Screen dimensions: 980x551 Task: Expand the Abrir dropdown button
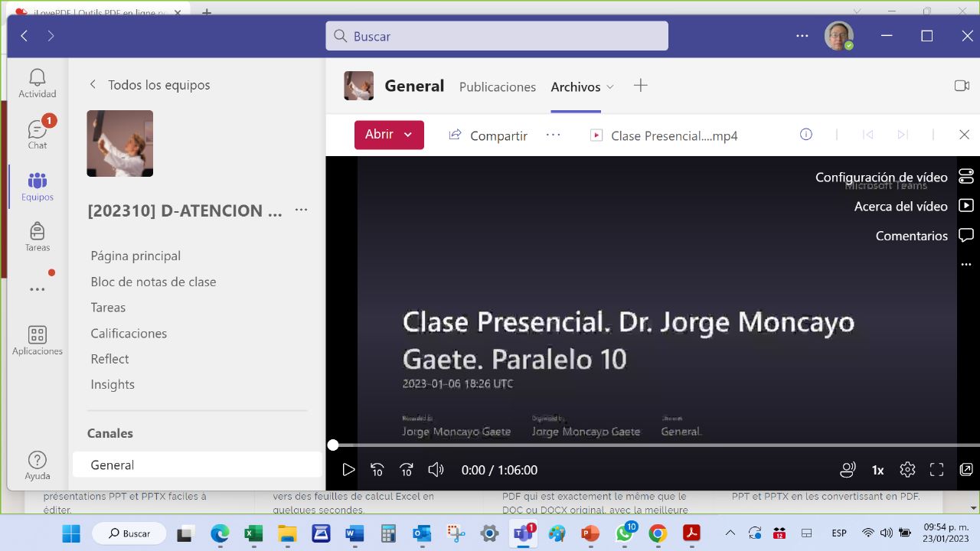pos(408,135)
